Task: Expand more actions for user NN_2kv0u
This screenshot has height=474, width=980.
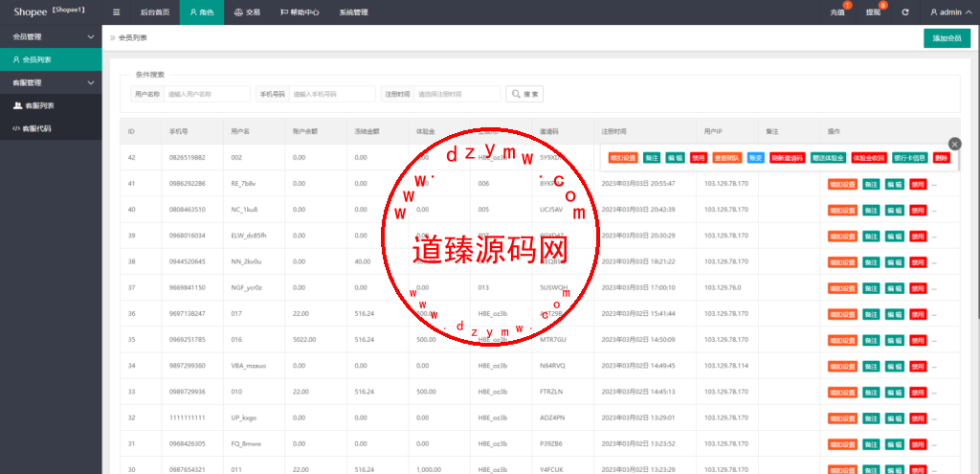Action: point(934,262)
